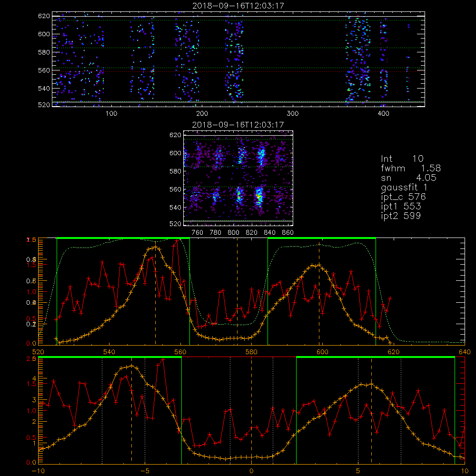476x476 pixels.
Task: Click x-axis label -5 on bottom plot
Action: (x=145, y=471)
